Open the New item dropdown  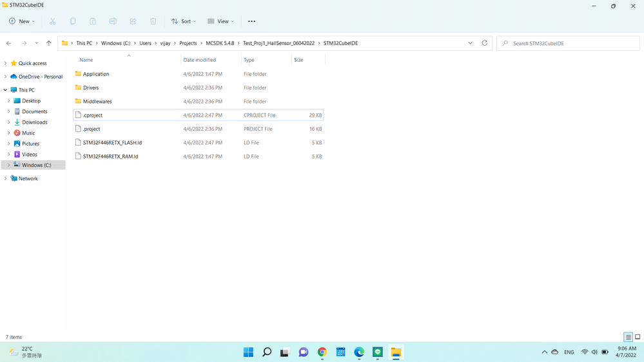(22, 21)
